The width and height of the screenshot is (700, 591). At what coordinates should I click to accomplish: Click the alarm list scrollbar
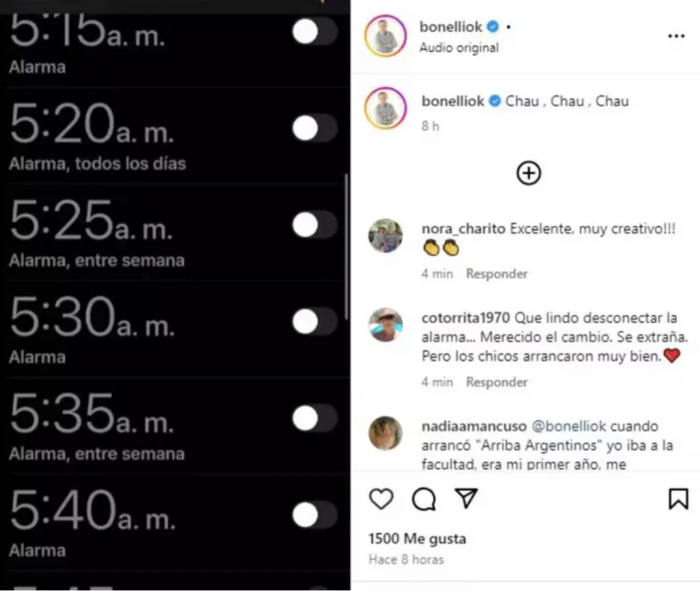pos(347,246)
